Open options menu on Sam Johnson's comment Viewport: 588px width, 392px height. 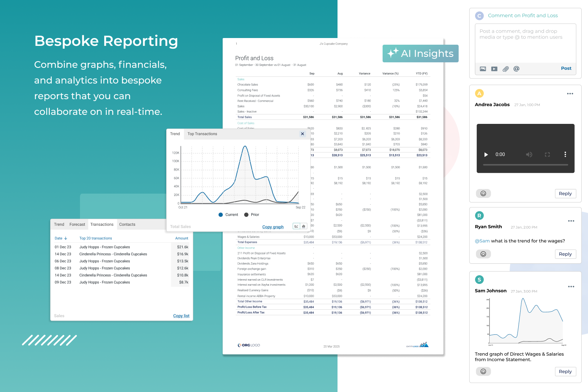[571, 287]
